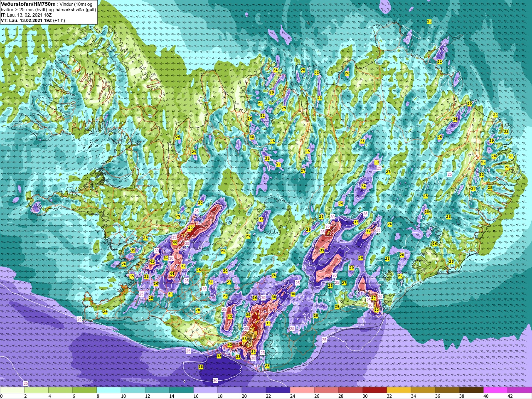
Task: Click the yellow '41' gust label
Action: click(x=153, y=261)
